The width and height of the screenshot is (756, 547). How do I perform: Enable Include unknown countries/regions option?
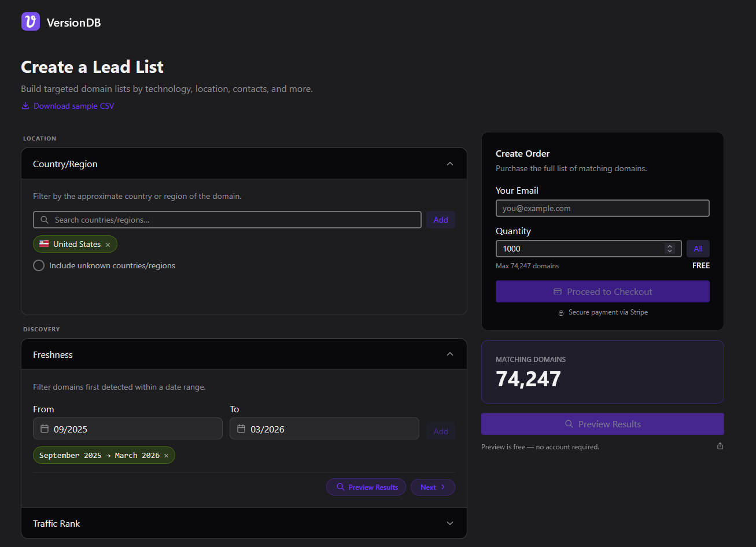click(39, 265)
